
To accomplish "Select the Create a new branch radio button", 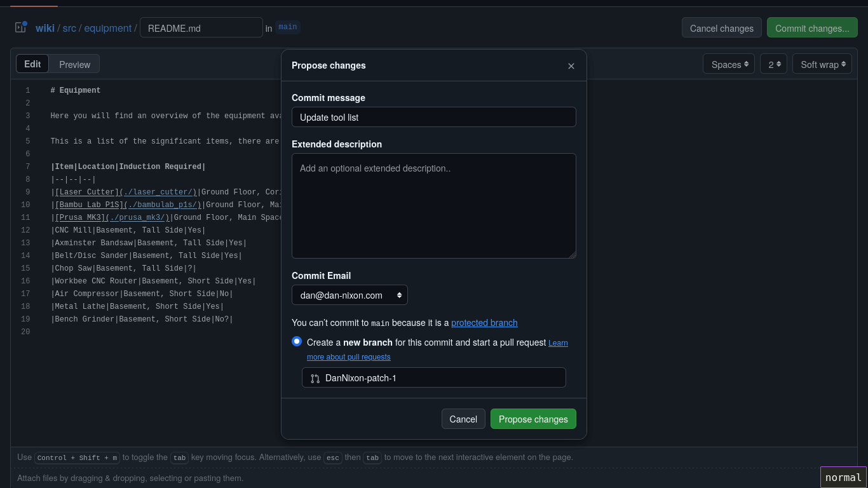I will [x=297, y=341].
